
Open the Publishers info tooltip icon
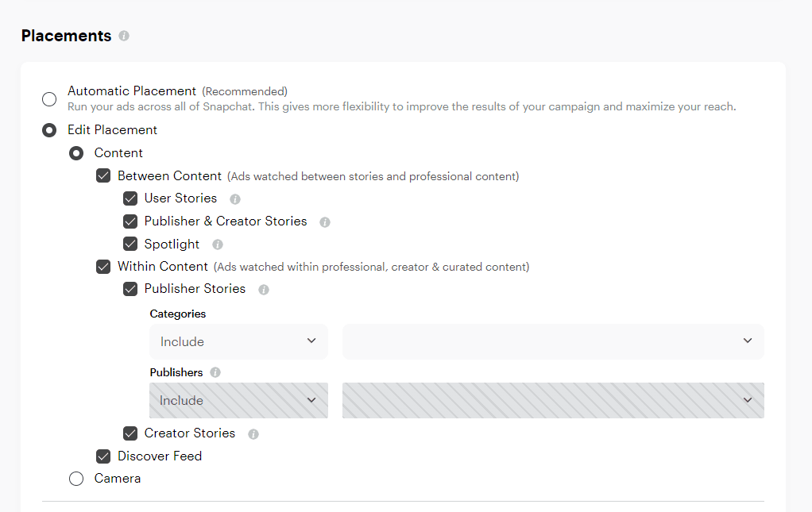[x=215, y=372]
